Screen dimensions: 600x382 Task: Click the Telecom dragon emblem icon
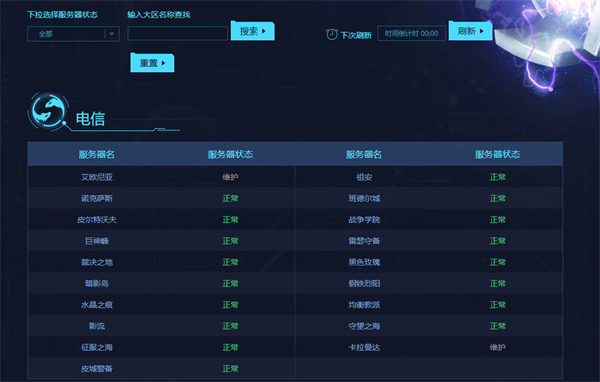(47, 111)
